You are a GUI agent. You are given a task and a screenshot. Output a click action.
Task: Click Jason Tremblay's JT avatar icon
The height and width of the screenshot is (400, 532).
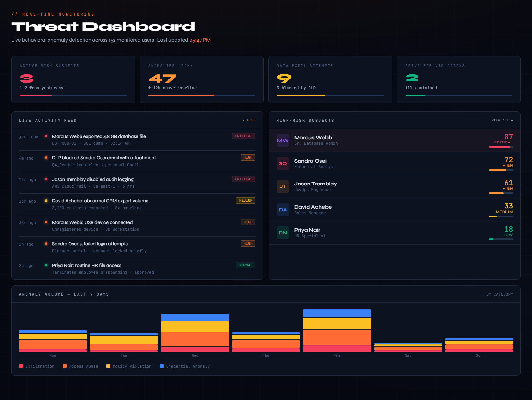tap(283, 186)
